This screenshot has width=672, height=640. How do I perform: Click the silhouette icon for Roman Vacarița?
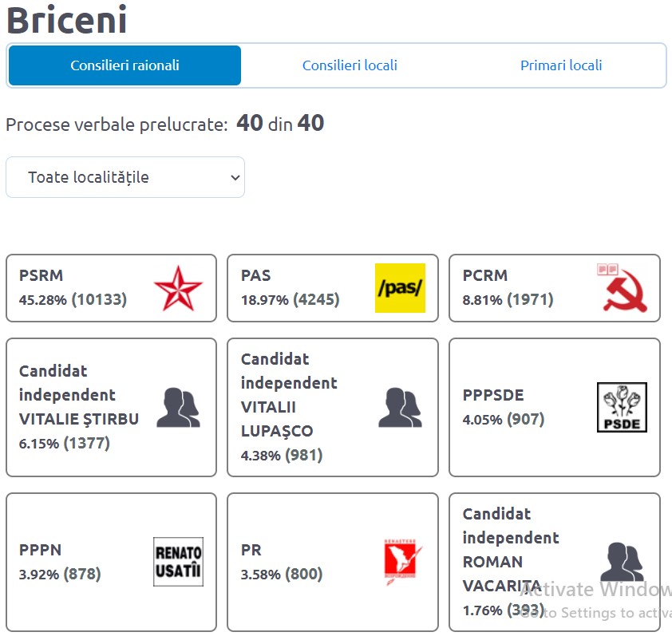pyautogui.click(x=622, y=562)
